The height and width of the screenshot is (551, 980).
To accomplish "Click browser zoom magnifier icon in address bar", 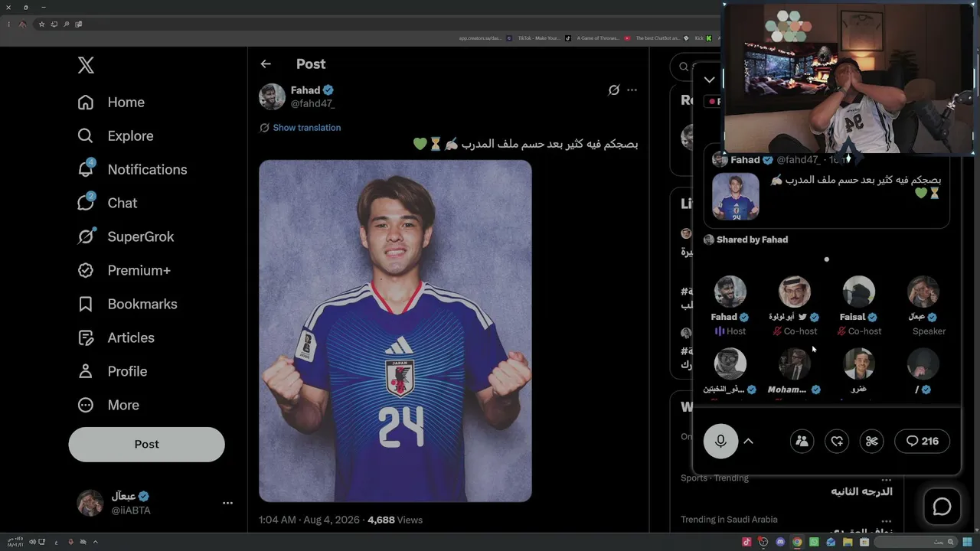I will point(67,24).
